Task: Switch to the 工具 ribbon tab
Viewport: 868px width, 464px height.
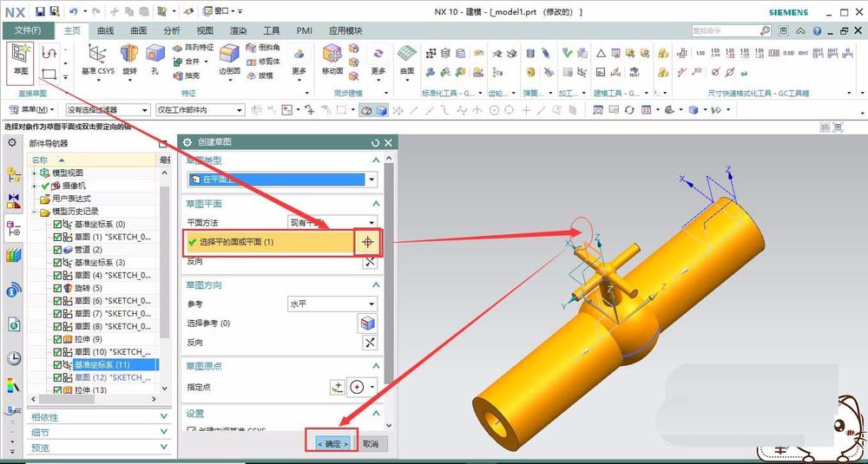Action: 271,31
